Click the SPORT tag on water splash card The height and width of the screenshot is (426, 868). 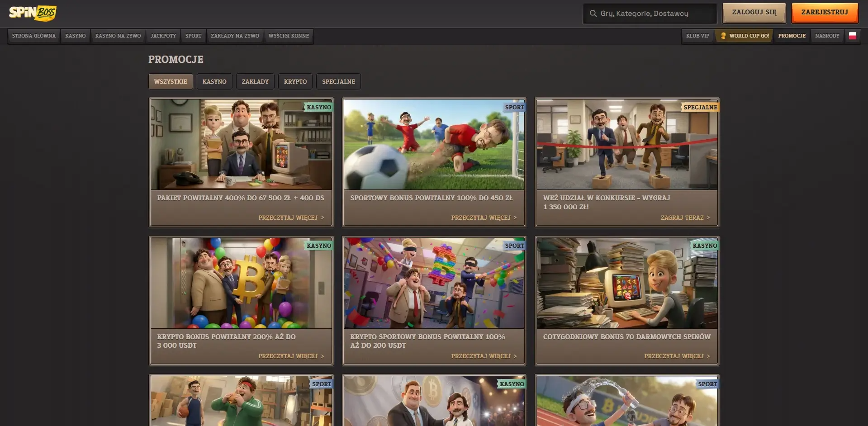tap(707, 384)
